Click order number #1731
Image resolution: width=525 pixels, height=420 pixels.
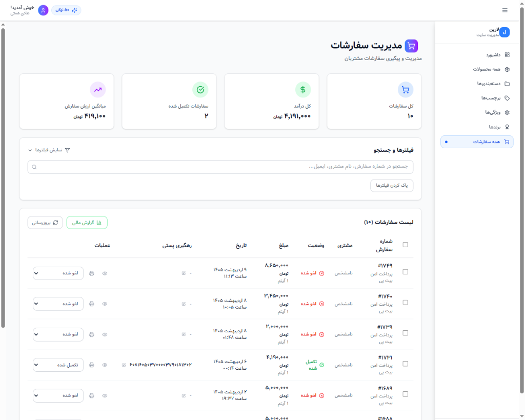point(385,357)
